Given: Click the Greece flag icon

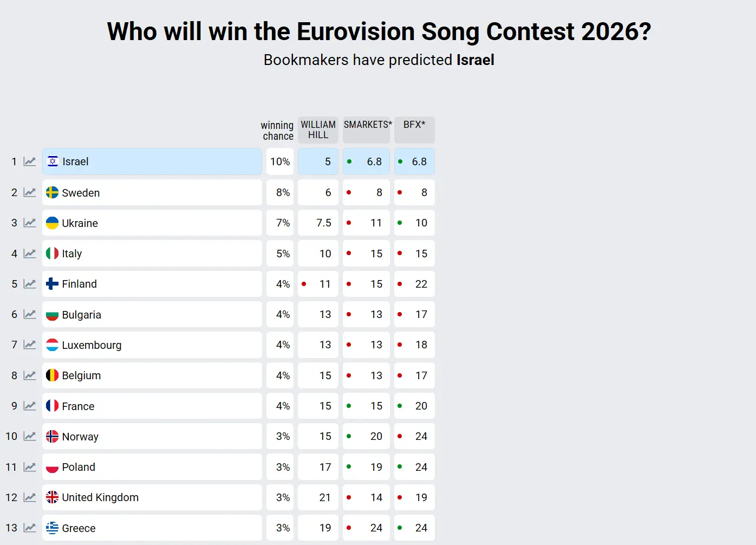Looking at the screenshot, I should pyautogui.click(x=53, y=528).
